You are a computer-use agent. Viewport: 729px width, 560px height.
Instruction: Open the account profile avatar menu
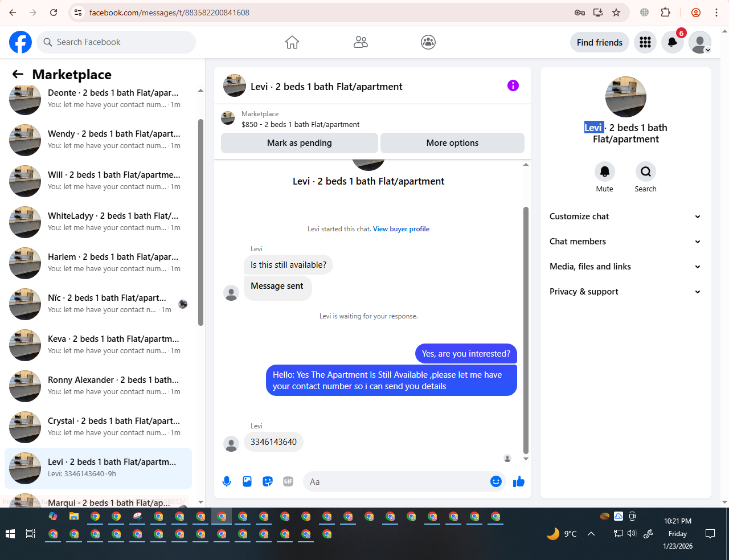pos(700,42)
